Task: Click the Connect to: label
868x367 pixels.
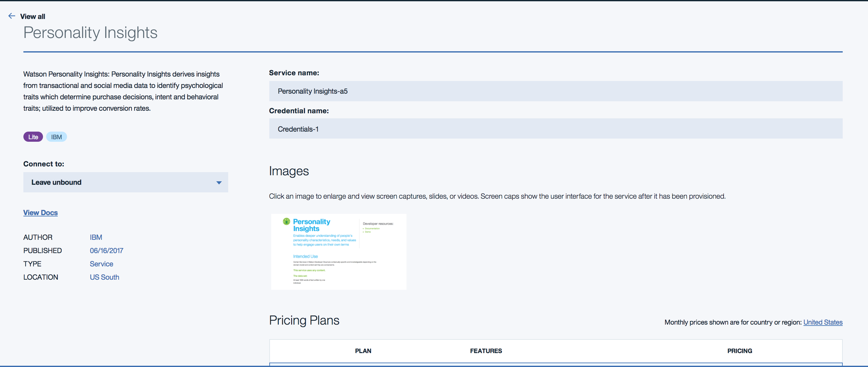Action: [44, 164]
